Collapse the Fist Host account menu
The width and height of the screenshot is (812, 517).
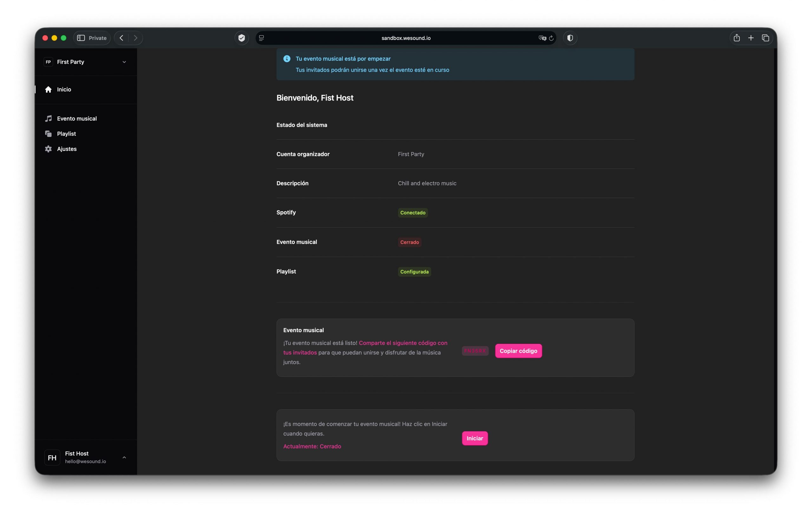[124, 457]
